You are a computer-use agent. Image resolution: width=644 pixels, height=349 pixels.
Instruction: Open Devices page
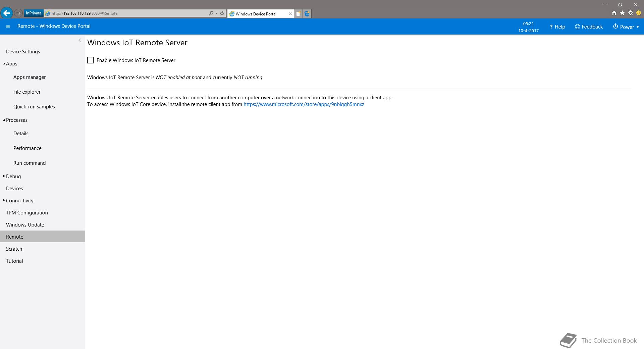14,188
